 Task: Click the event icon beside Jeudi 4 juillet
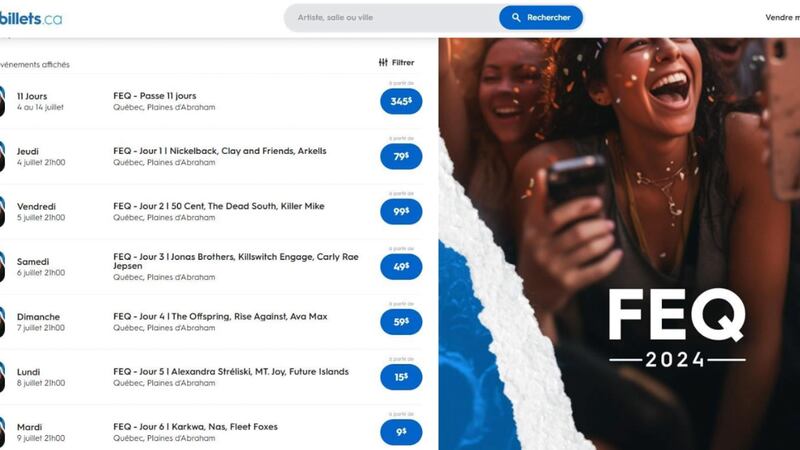[x=2, y=156]
